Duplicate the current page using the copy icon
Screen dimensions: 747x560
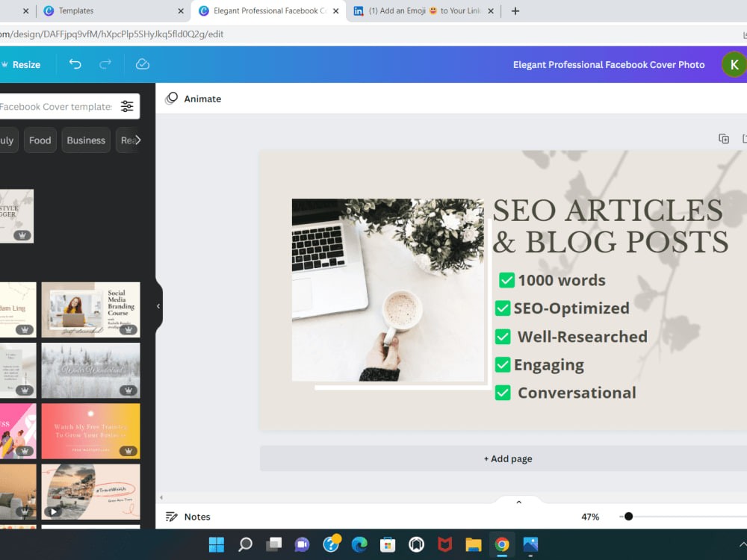(x=724, y=139)
